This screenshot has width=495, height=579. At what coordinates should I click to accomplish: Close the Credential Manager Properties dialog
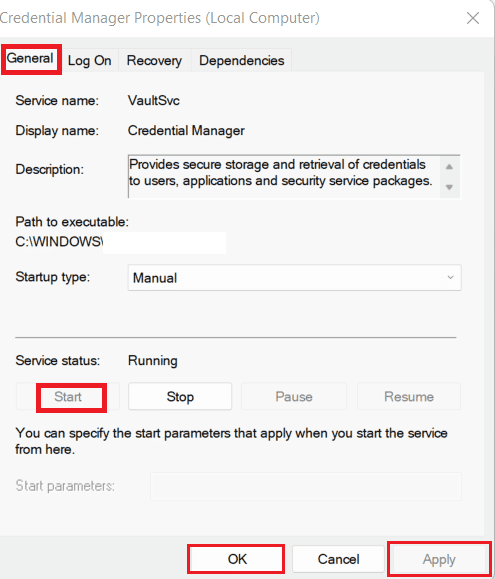click(x=473, y=18)
